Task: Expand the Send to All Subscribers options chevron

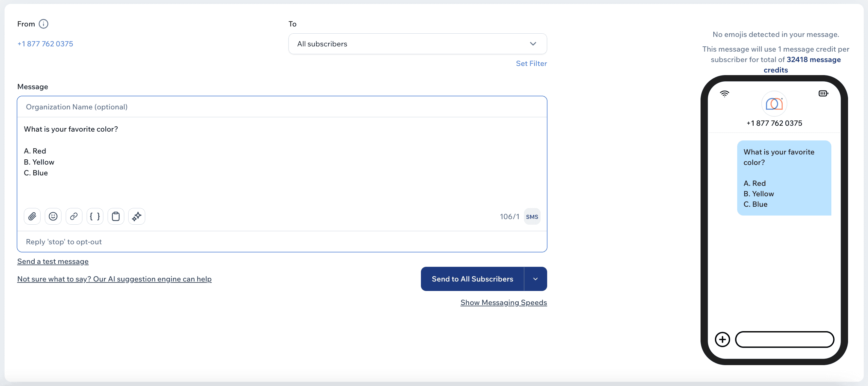Action: [x=535, y=279]
